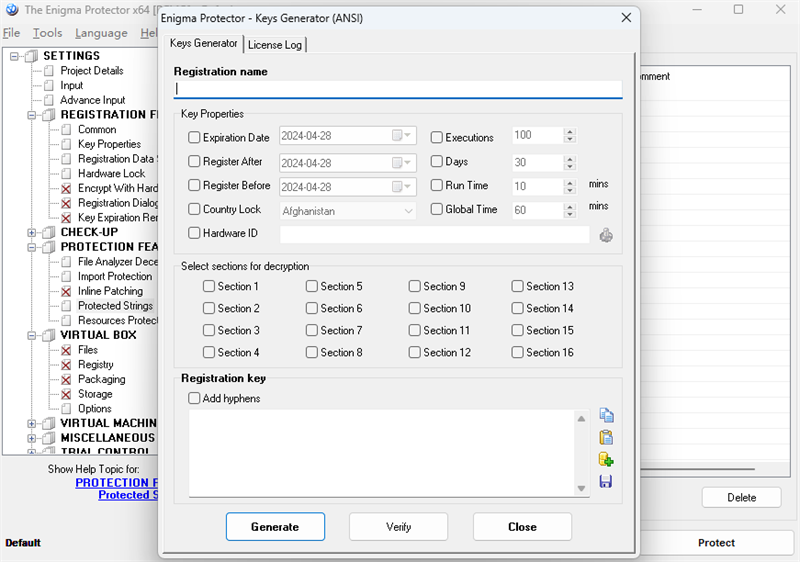Toggle the Global Time checkbox

click(x=436, y=209)
